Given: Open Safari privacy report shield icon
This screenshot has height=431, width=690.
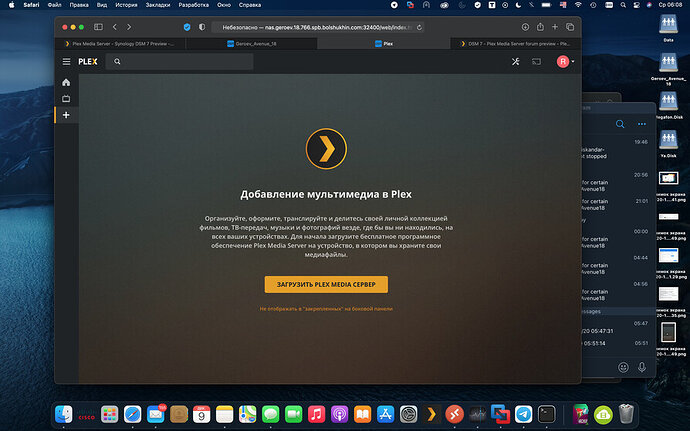Looking at the screenshot, I should [202, 27].
